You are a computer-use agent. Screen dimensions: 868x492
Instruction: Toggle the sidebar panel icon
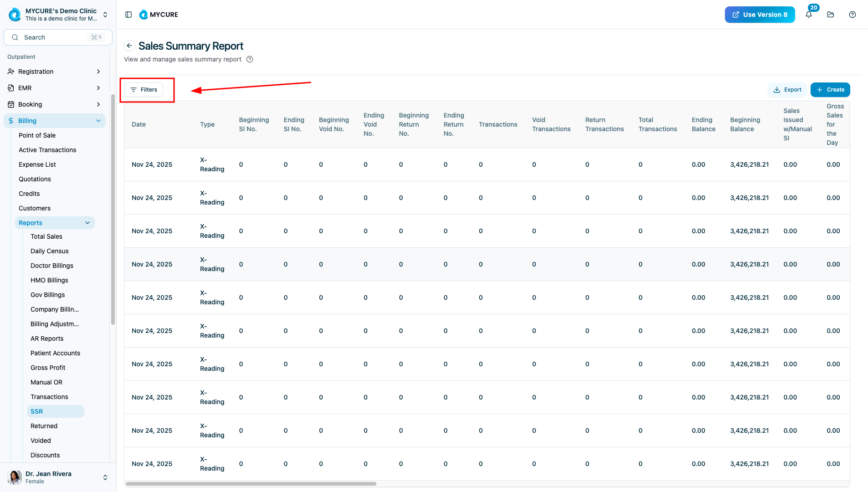(x=128, y=15)
